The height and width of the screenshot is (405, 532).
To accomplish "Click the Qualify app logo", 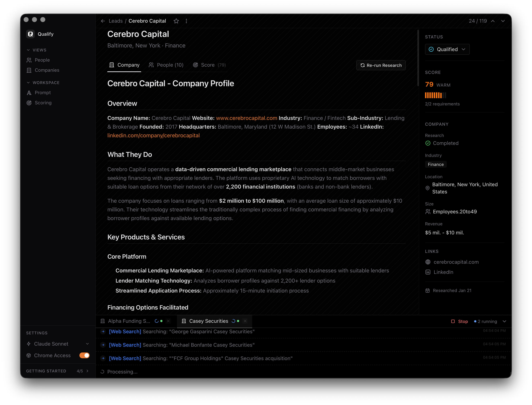I will pyautogui.click(x=30, y=34).
